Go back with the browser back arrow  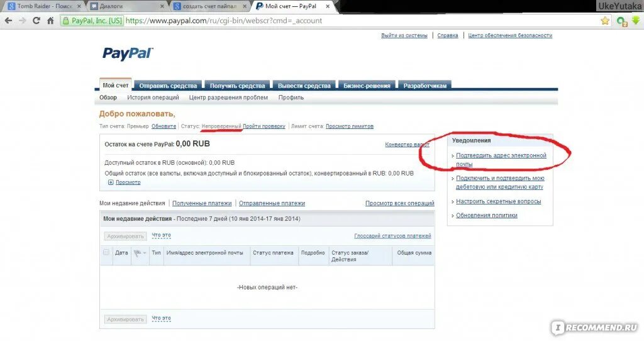click(x=8, y=21)
